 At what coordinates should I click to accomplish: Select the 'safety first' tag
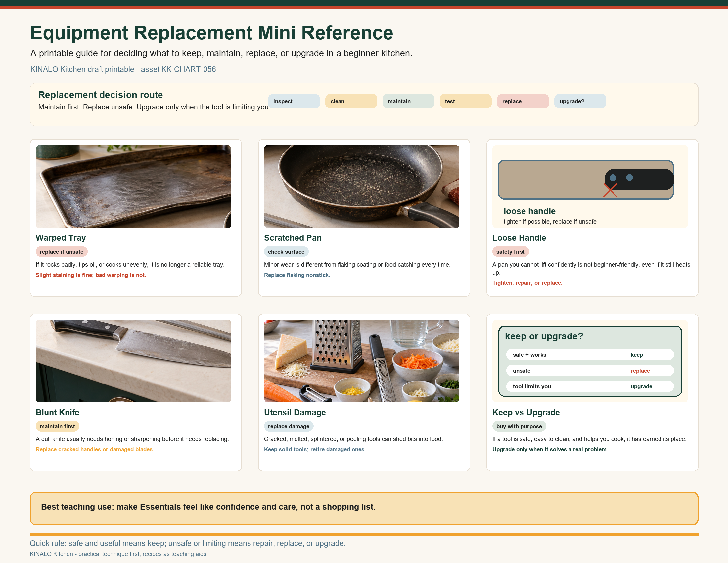(510, 252)
